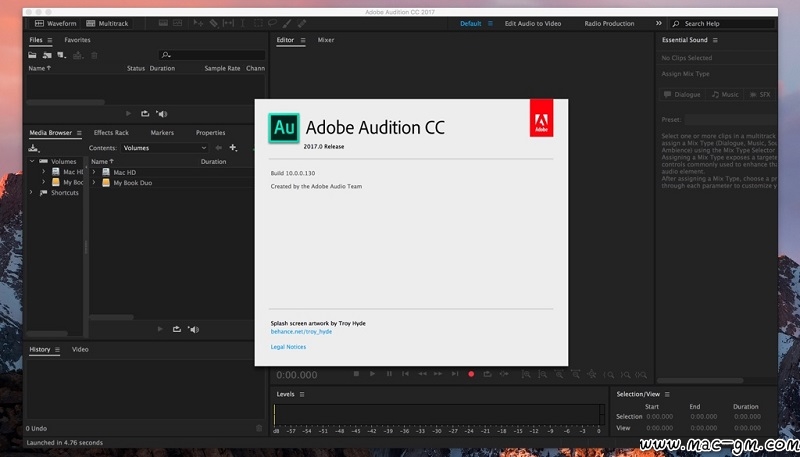This screenshot has width=800, height=457.
Task: Show the spectral pitch display
Action: tap(178, 23)
